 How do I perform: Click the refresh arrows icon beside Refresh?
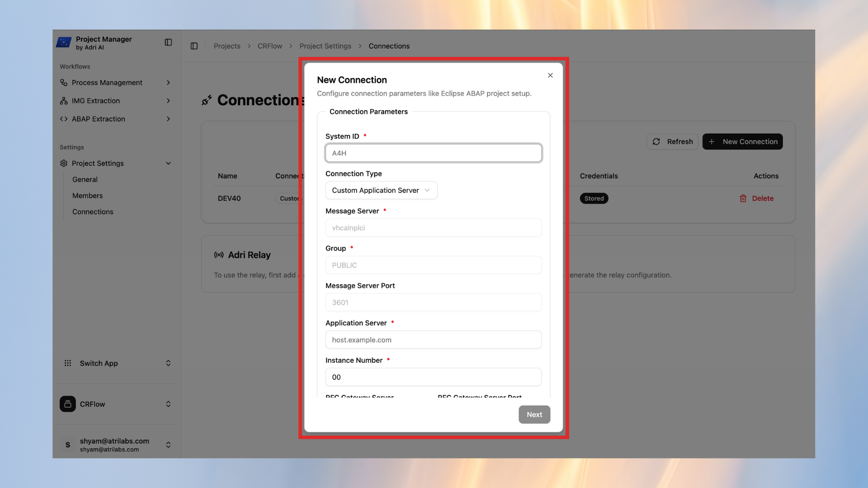pyautogui.click(x=656, y=141)
